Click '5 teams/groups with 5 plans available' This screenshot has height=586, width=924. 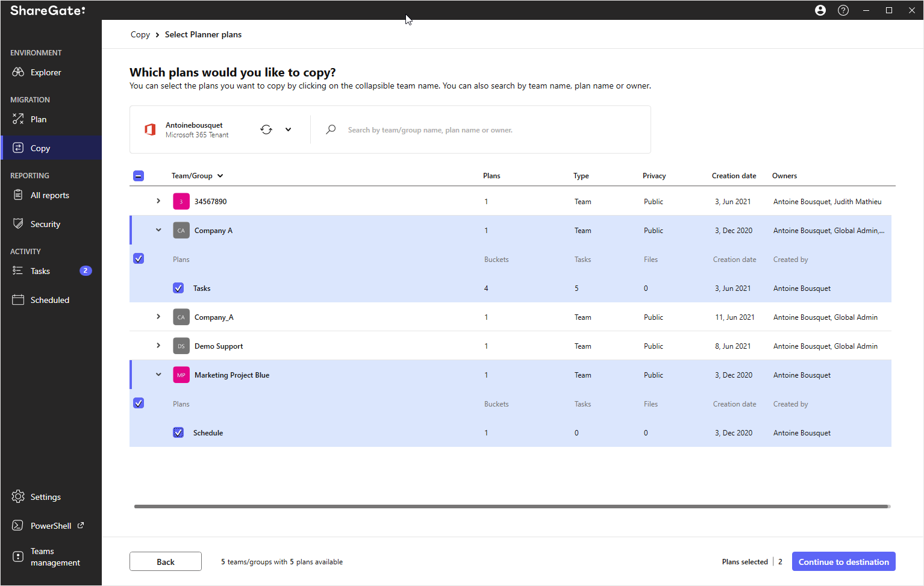(282, 562)
